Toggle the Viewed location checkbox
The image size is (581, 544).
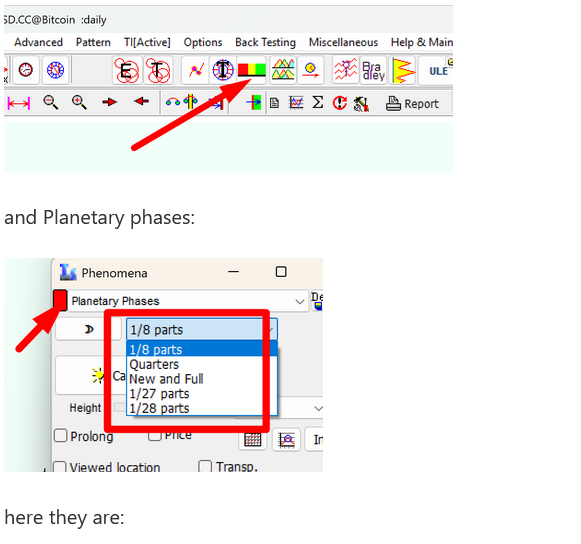click(x=60, y=466)
